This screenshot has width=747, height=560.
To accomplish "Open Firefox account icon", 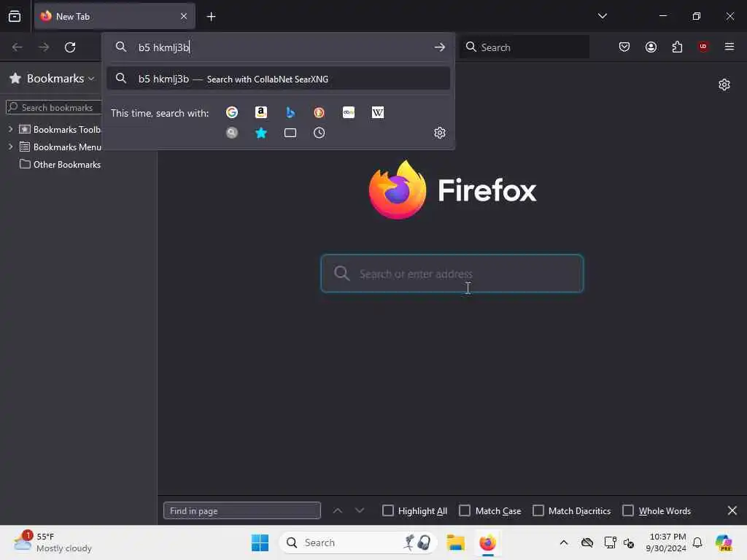I will pyautogui.click(x=651, y=47).
